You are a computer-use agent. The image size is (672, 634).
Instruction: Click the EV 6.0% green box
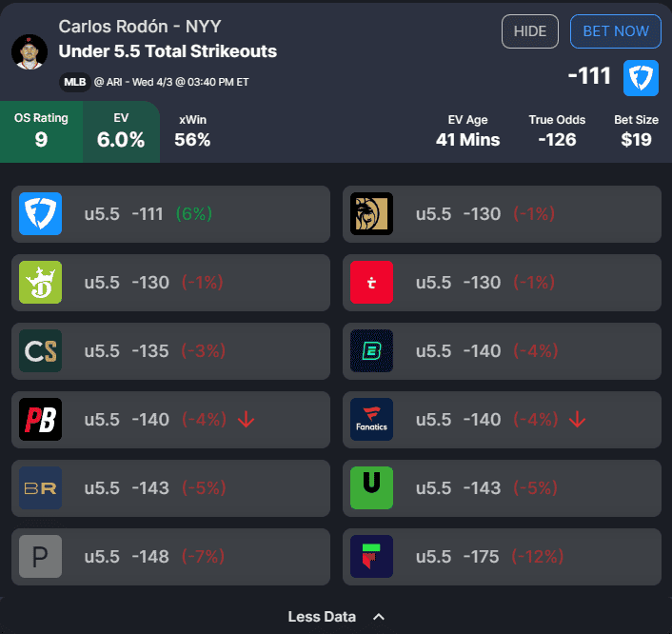[x=121, y=131]
